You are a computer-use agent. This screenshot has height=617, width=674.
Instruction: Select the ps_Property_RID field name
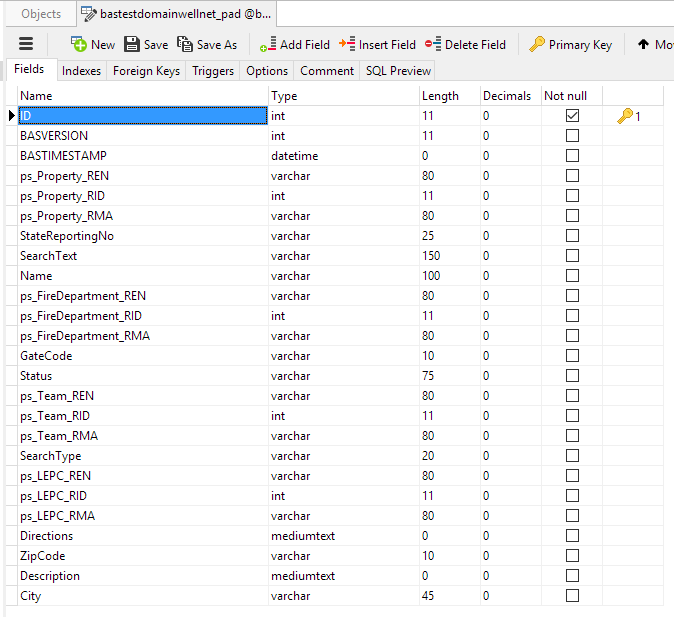click(62, 196)
